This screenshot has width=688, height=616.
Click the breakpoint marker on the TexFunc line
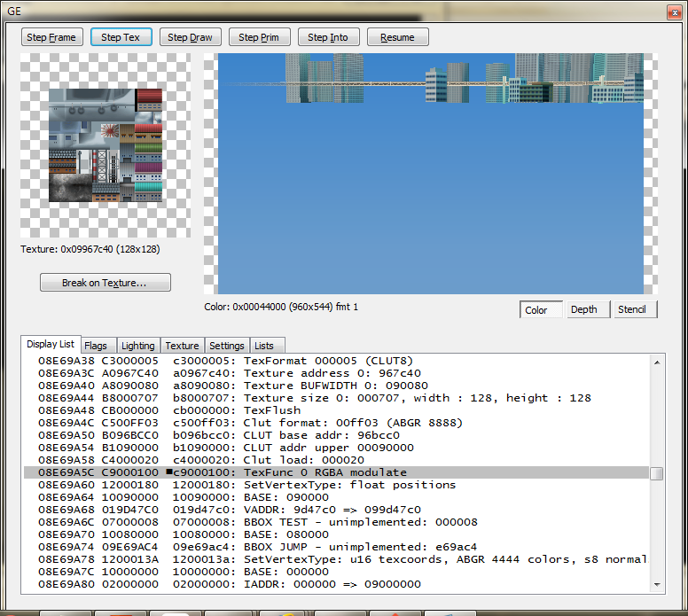point(168,473)
